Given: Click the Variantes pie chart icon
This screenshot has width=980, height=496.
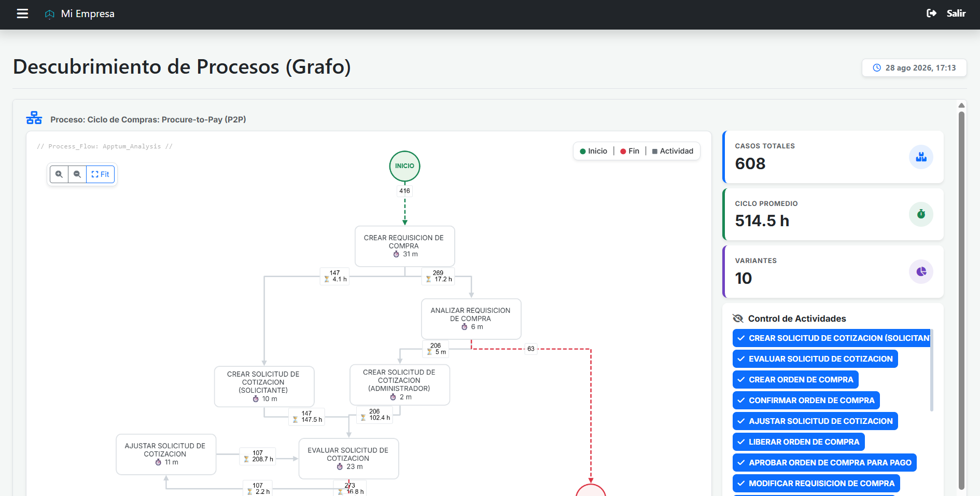Looking at the screenshot, I should [x=921, y=271].
